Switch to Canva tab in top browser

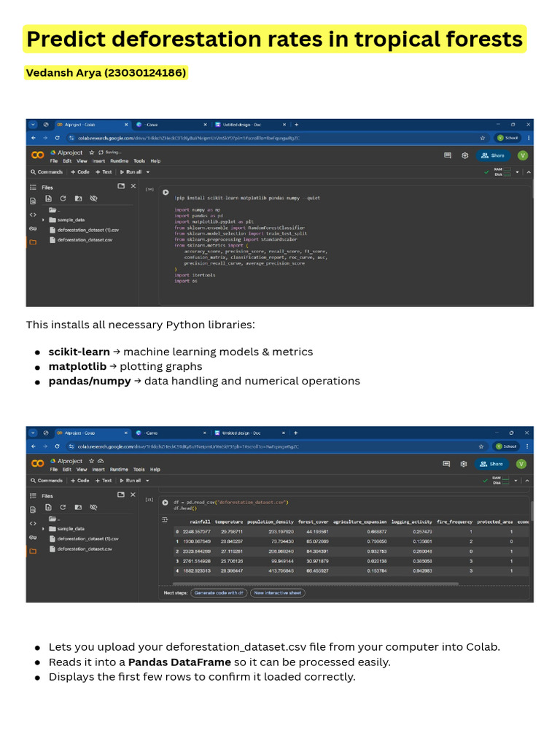click(x=171, y=125)
